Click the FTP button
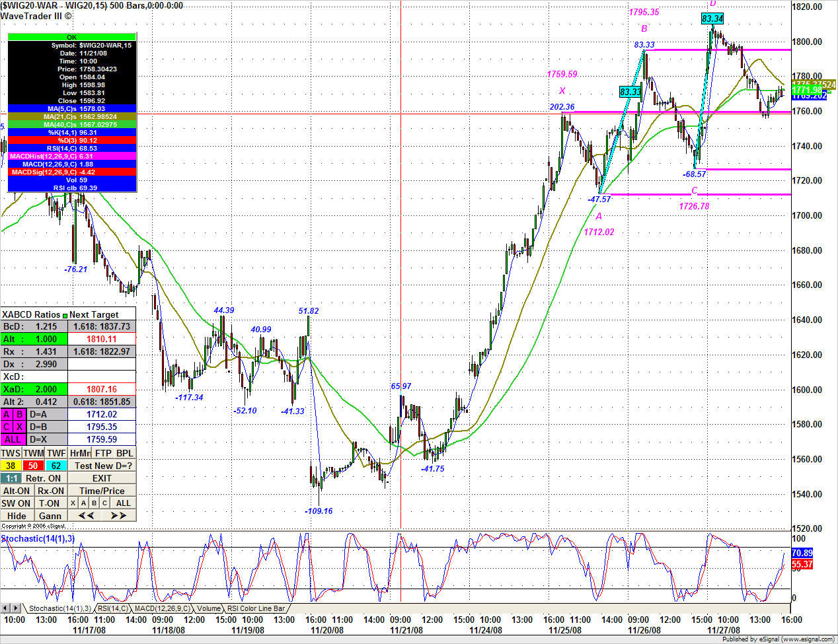Screen dimensions: 838x644 103,453
